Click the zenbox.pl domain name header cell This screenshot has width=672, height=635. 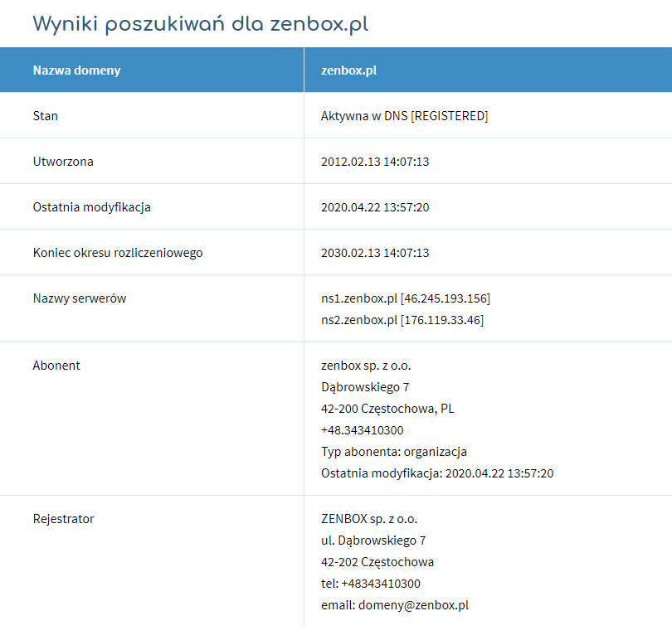click(347, 70)
